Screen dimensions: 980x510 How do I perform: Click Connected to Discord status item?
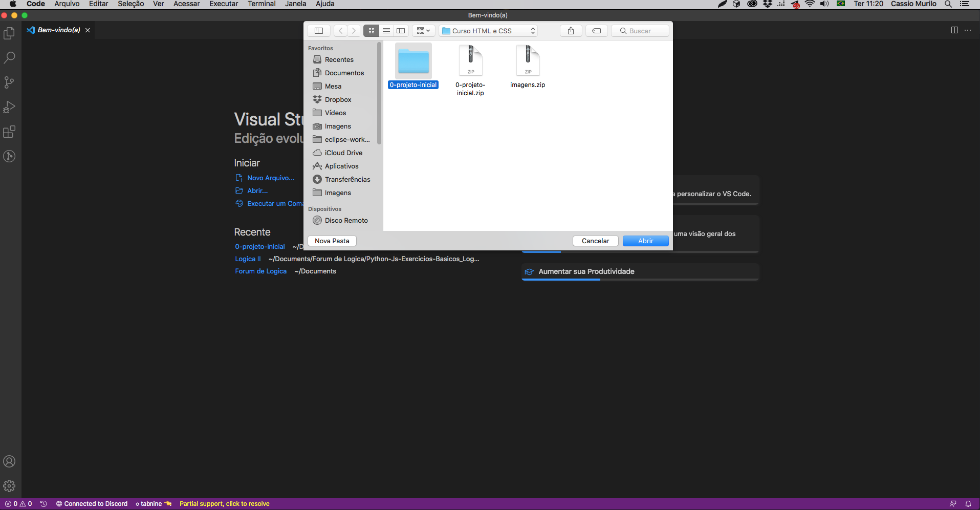(x=92, y=504)
